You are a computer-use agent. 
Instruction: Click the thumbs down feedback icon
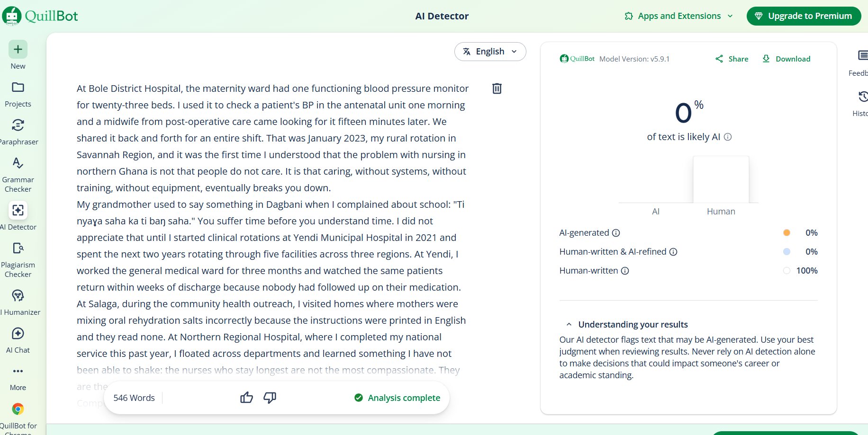270,398
